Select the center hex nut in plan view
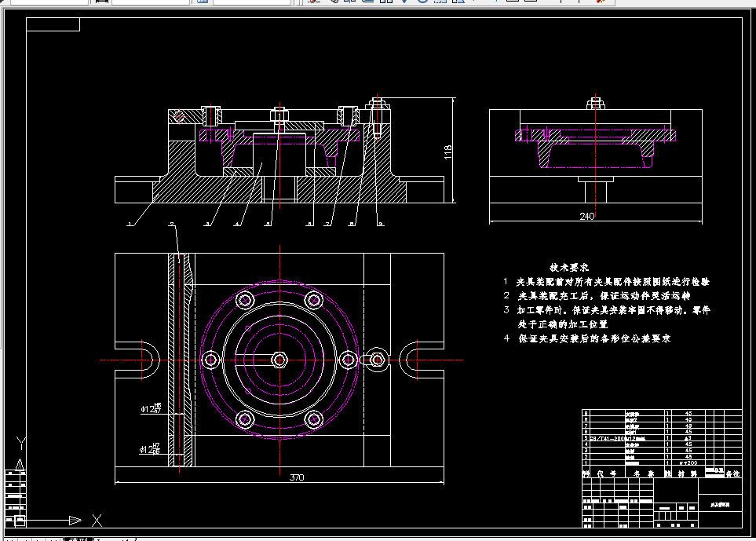This screenshot has height=541, width=756. pyautogui.click(x=279, y=360)
